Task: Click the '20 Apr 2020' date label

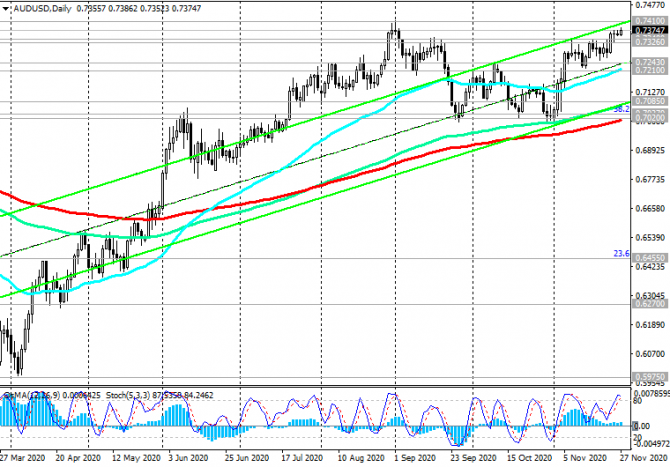Action: click(x=78, y=458)
